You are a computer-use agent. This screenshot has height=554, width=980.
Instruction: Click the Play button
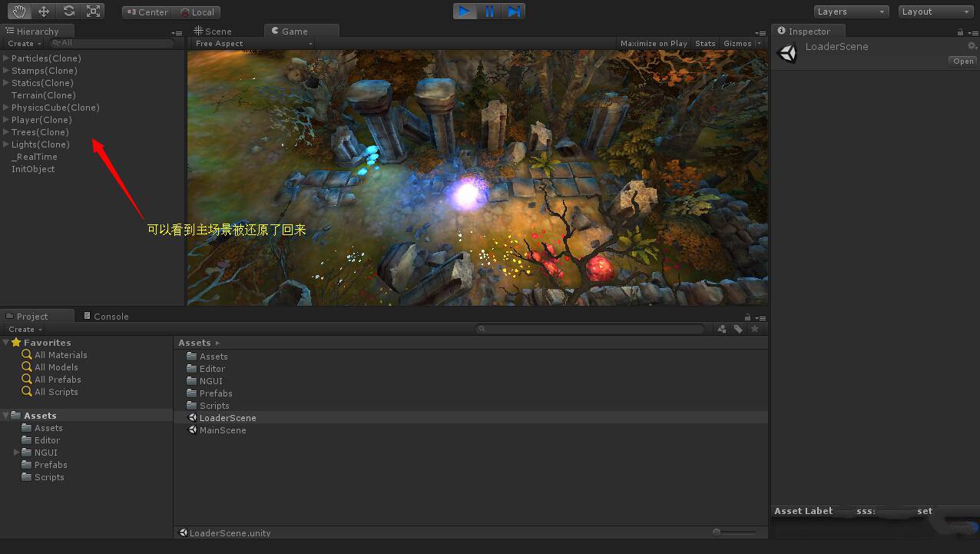pos(465,11)
